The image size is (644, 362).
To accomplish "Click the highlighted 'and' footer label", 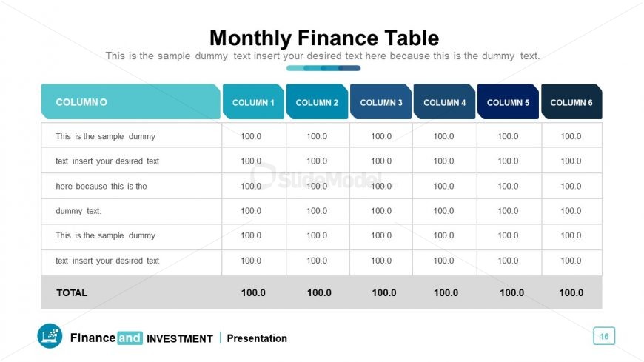I will [130, 338].
